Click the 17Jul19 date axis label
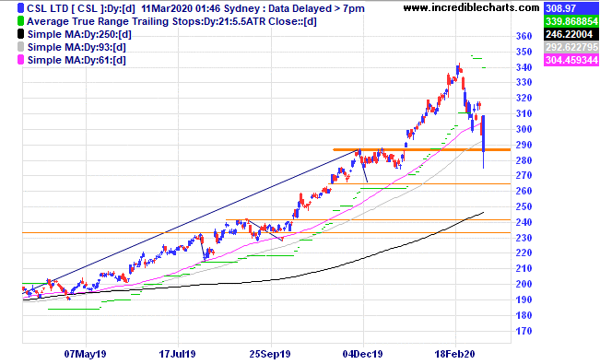This screenshot has height=364, width=600. (x=177, y=354)
